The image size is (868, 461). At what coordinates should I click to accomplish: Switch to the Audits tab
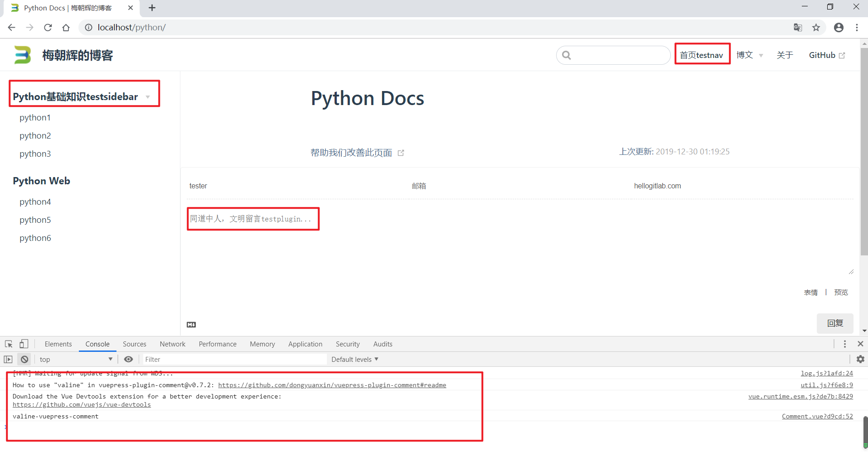coord(383,344)
